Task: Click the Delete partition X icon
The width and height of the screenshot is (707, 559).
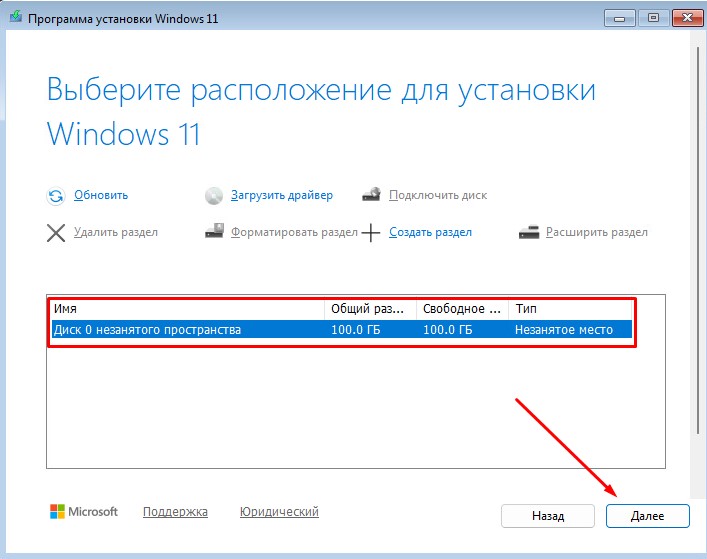Action: click(x=56, y=233)
